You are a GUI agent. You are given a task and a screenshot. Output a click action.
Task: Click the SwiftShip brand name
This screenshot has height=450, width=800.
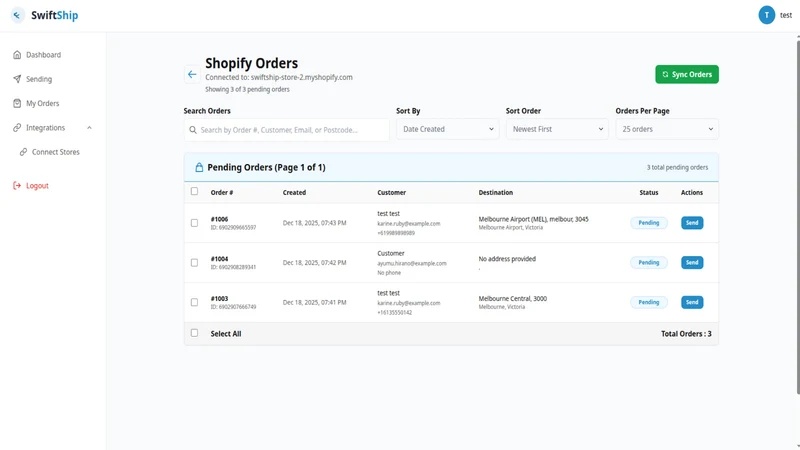55,15
